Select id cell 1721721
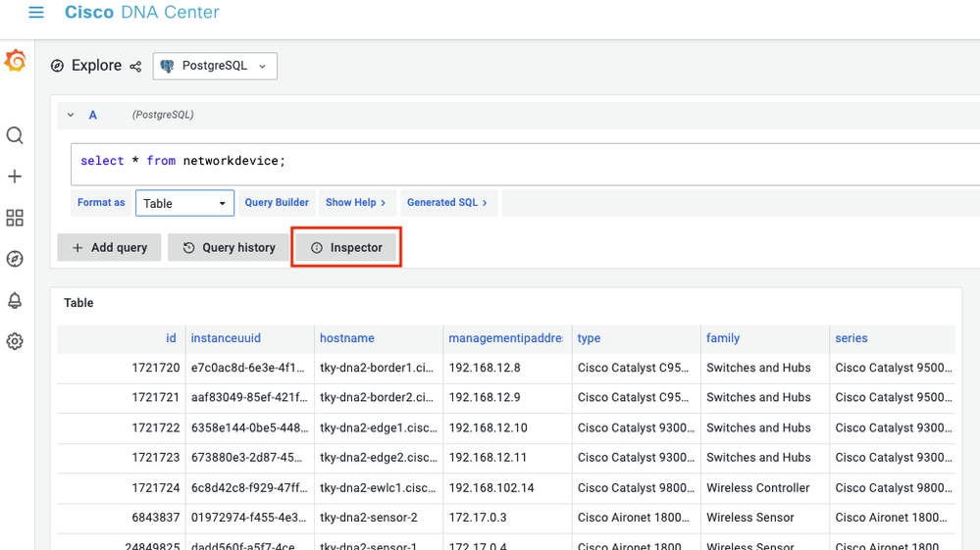The image size is (980, 550). tap(122, 398)
